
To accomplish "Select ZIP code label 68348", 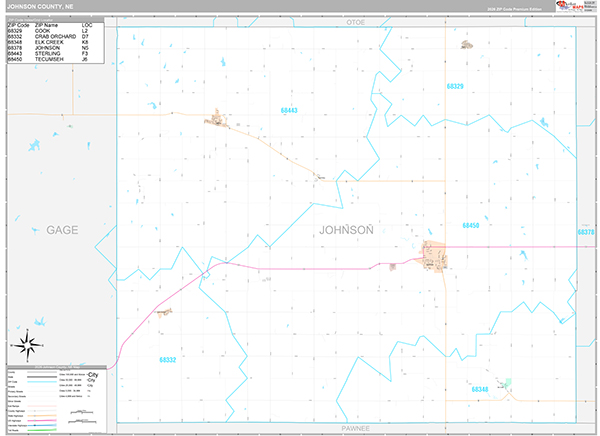I will click(x=480, y=389).
